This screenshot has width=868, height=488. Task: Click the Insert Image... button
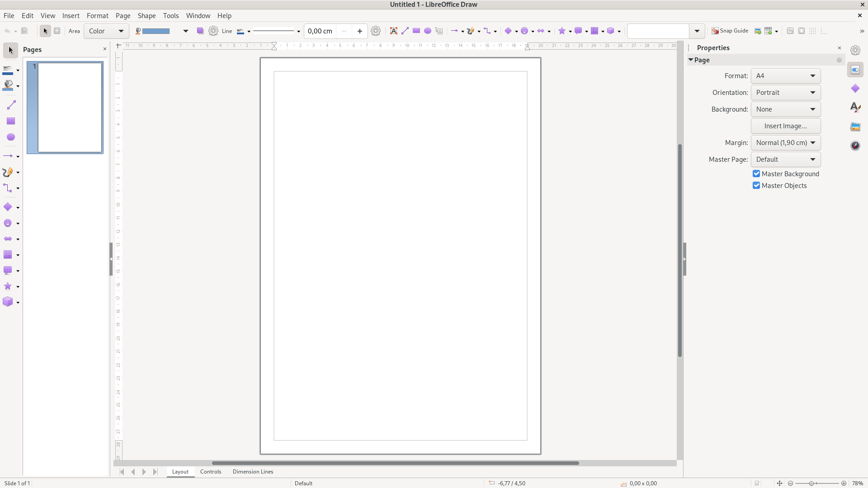[x=785, y=126]
